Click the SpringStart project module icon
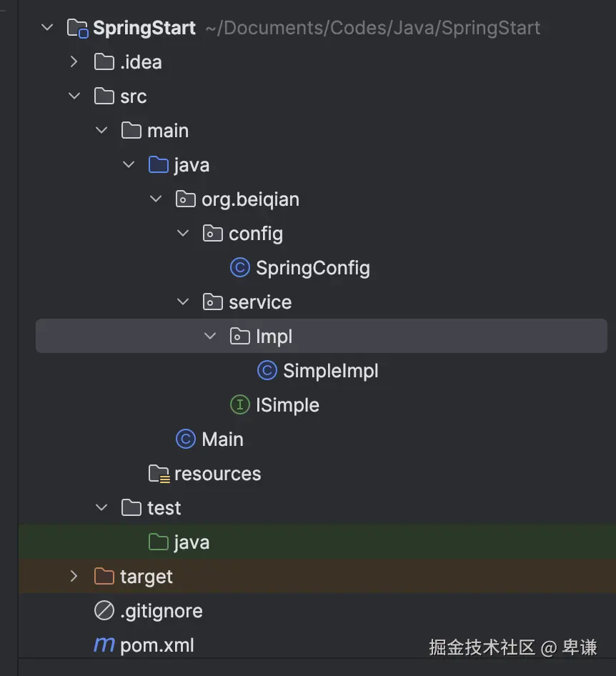616x676 pixels. [77, 29]
